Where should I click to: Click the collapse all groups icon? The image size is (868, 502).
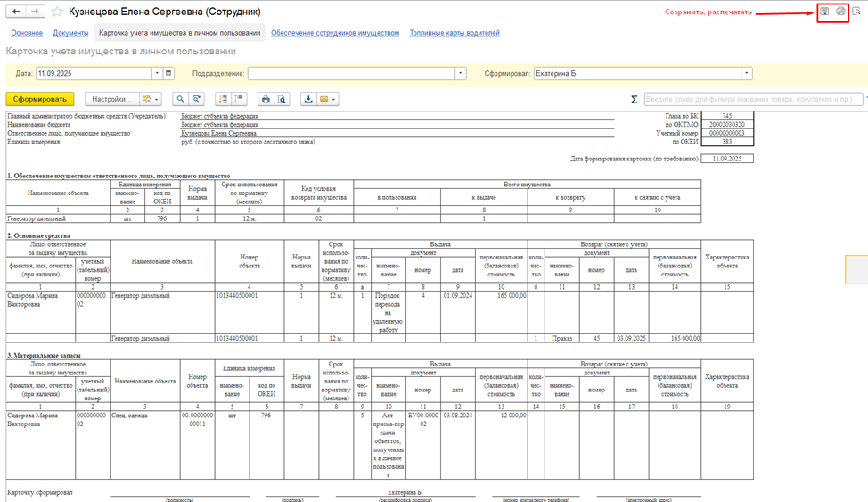(239, 99)
